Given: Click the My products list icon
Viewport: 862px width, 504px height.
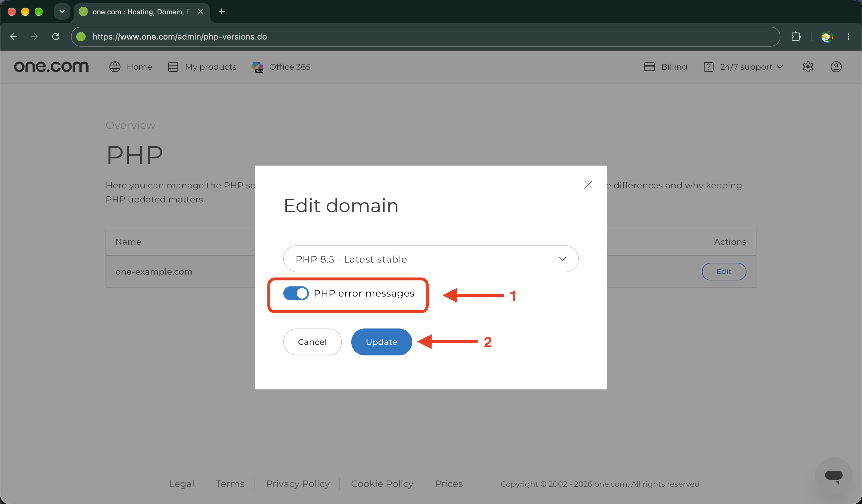Looking at the screenshot, I should tap(173, 67).
